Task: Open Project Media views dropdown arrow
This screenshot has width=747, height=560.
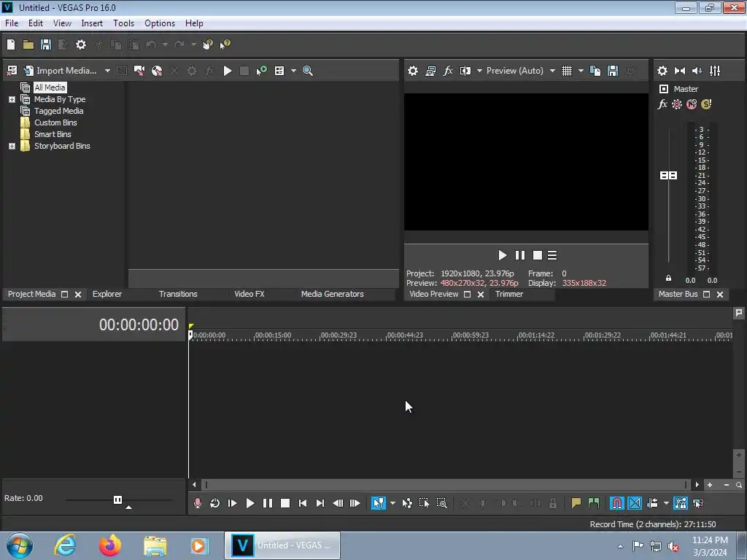Action: pos(293,71)
